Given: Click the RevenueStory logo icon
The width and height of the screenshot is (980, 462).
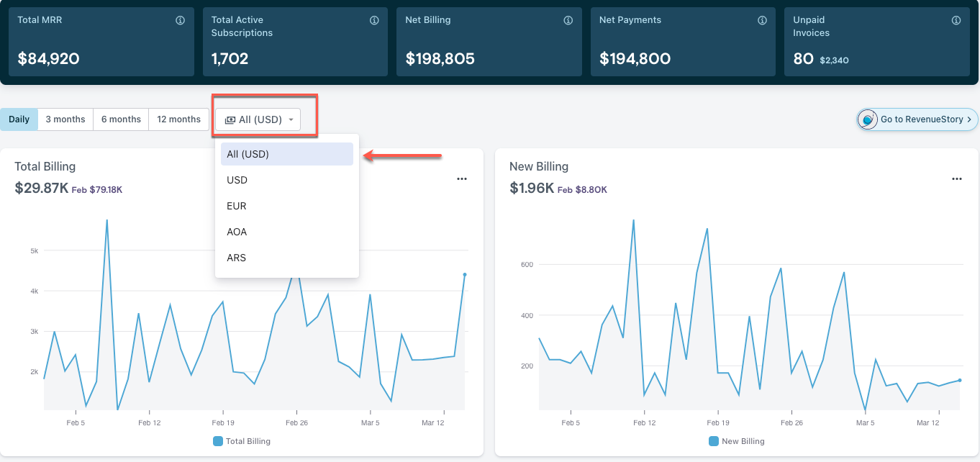Looking at the screenshot, I should (x=868, y=119).
